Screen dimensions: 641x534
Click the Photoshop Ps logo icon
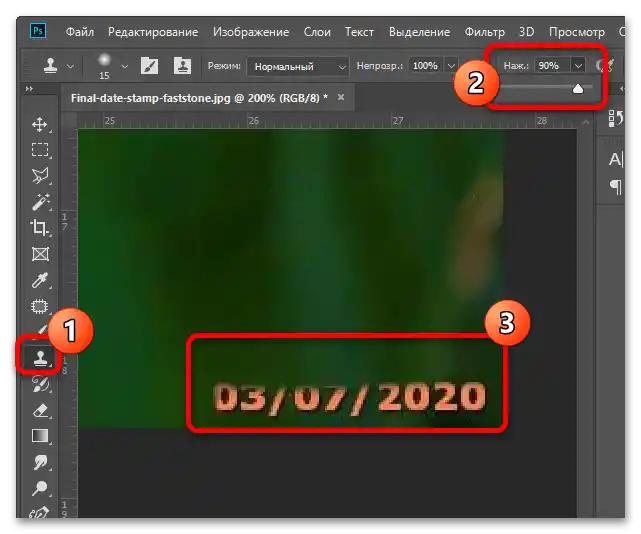pos(38,31)
